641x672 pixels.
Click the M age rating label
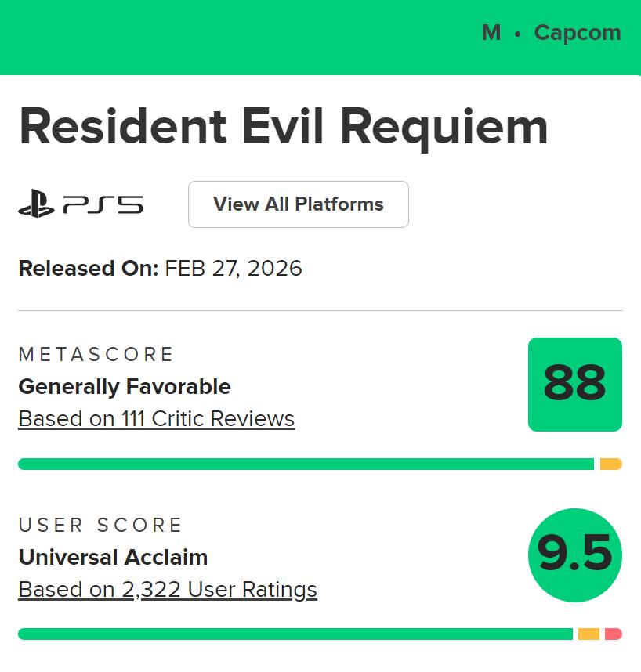coord(491,33)
